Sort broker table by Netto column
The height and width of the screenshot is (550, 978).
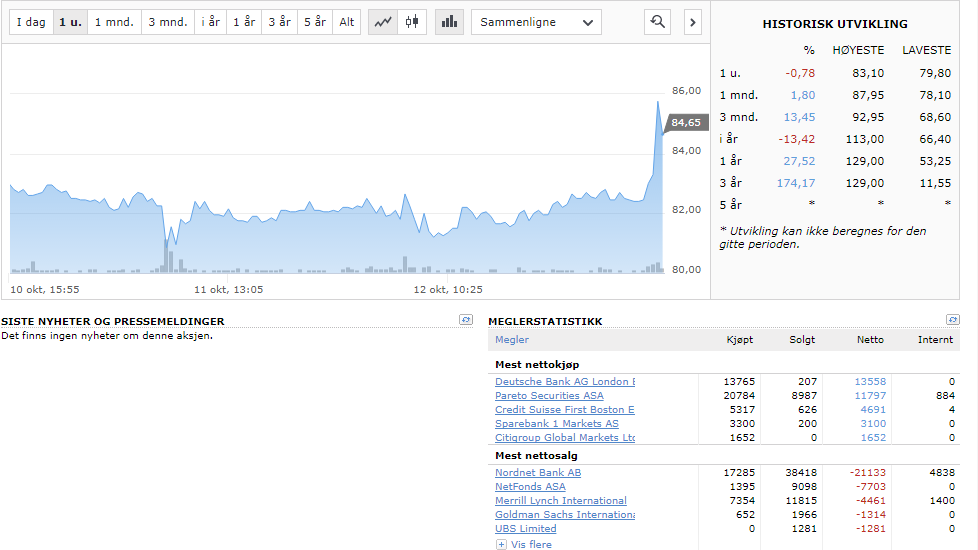(870, 340)
